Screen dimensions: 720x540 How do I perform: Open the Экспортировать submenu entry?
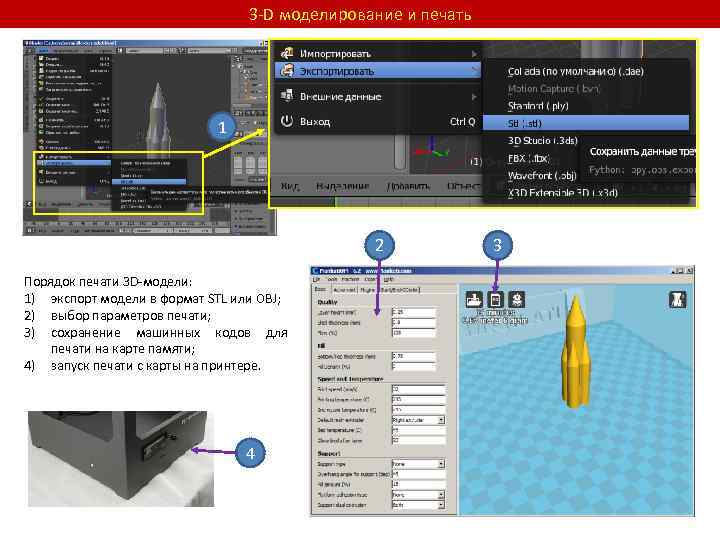377,71
